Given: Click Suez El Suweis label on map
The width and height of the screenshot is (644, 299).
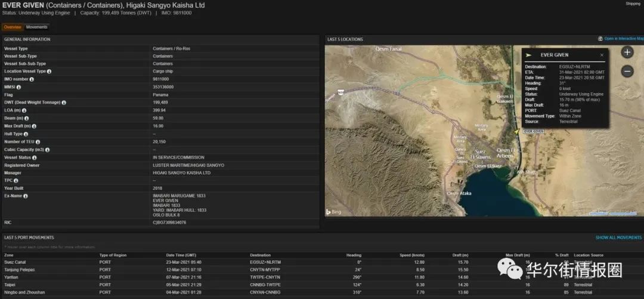Looking at the screenshot, I should pyautogui.click(x=480, y=154).
